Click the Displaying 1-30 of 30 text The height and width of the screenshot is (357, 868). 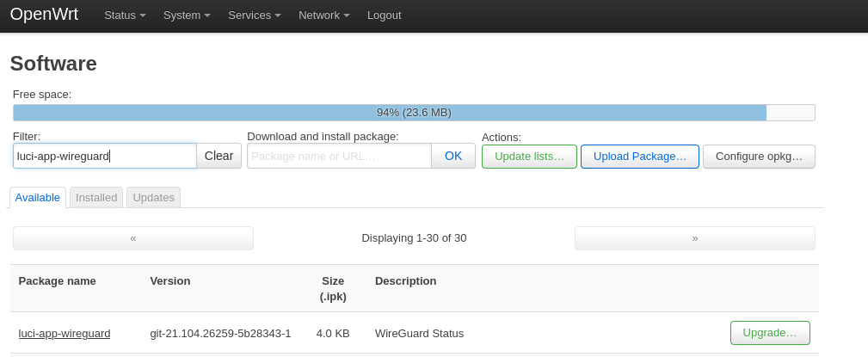(x=414, y=238)
